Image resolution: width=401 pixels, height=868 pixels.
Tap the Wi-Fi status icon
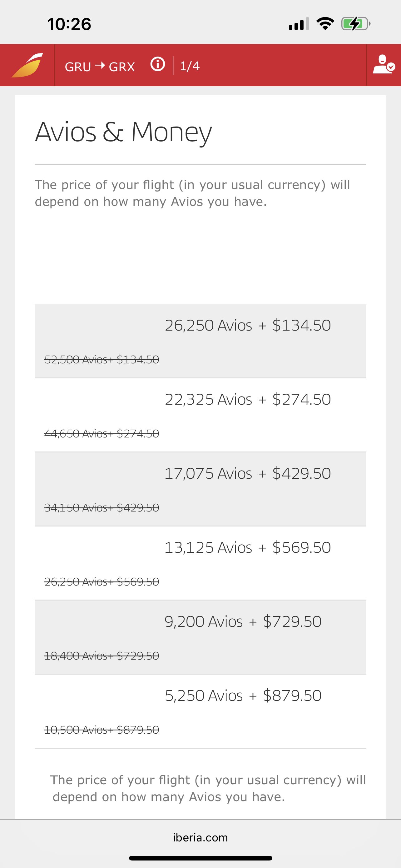coord(325,23)
